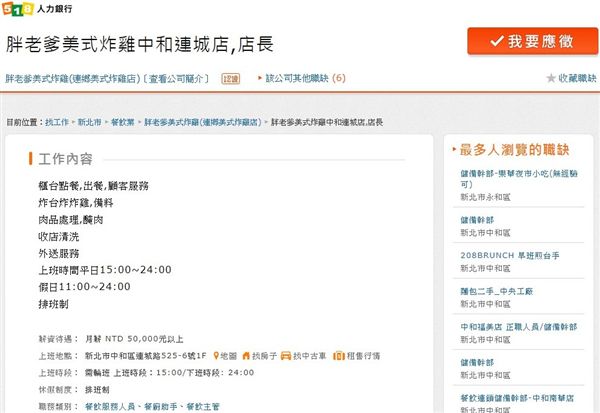Open 該公司其他職缺 (6) link

[305, 78]
